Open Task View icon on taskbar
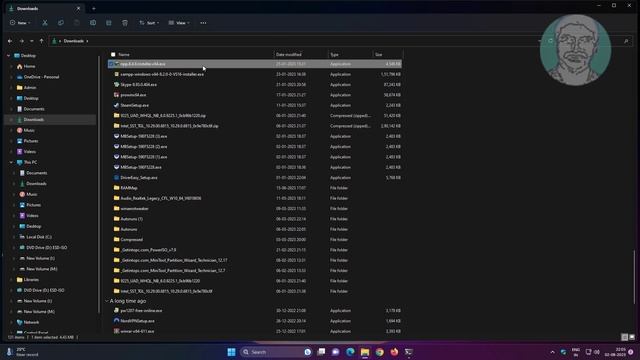Image resolution: width=640 pixels, height=360 pixels. (321, 352)
